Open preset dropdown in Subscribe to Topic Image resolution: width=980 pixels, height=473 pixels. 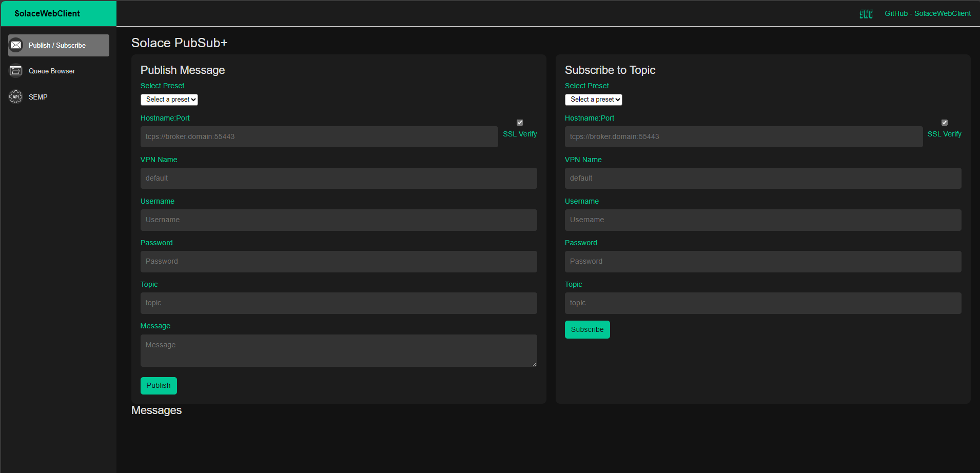pyautogui.click(x=594, y=100)
